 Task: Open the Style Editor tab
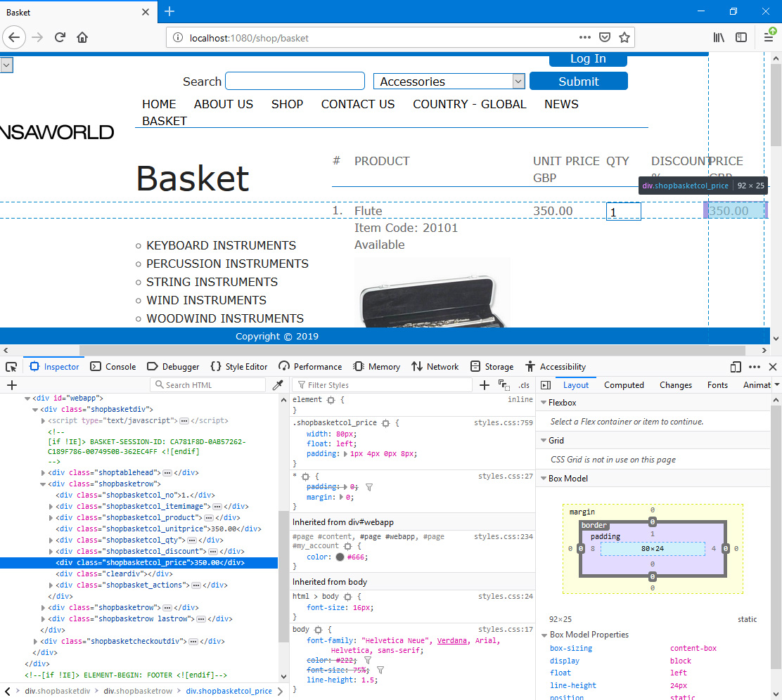pyautogui.click(x=239, y=367)
